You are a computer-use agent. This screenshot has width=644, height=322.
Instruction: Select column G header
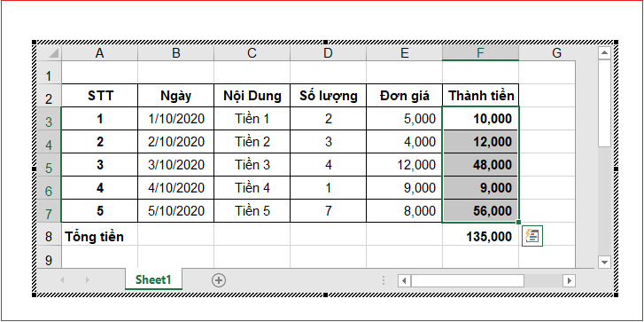click(556, 53)
